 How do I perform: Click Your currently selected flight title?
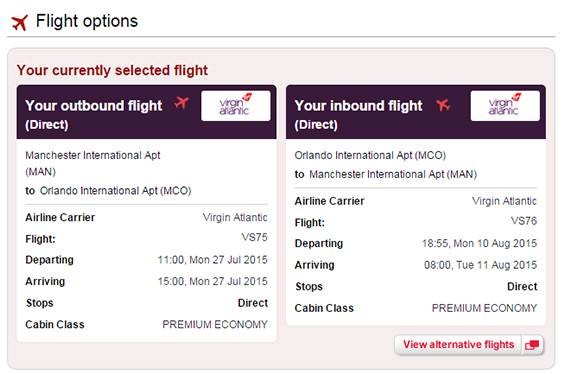coord(112,70)
